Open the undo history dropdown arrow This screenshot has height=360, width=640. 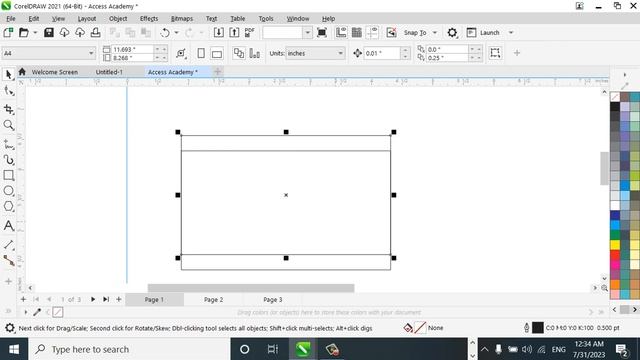(176, 33)
